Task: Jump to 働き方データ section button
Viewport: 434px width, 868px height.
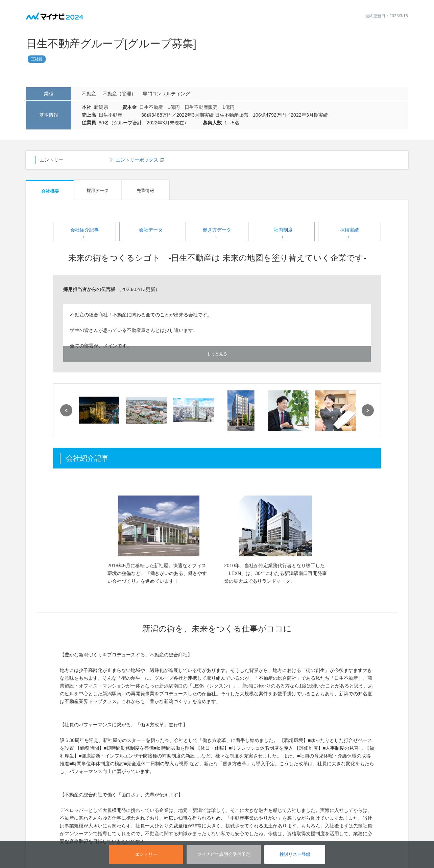Action: (217, 231)
